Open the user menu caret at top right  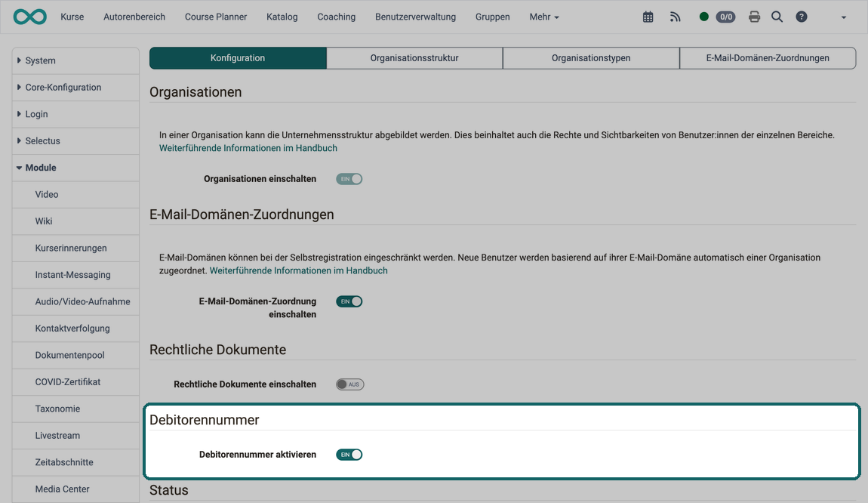tap(844, 17)
